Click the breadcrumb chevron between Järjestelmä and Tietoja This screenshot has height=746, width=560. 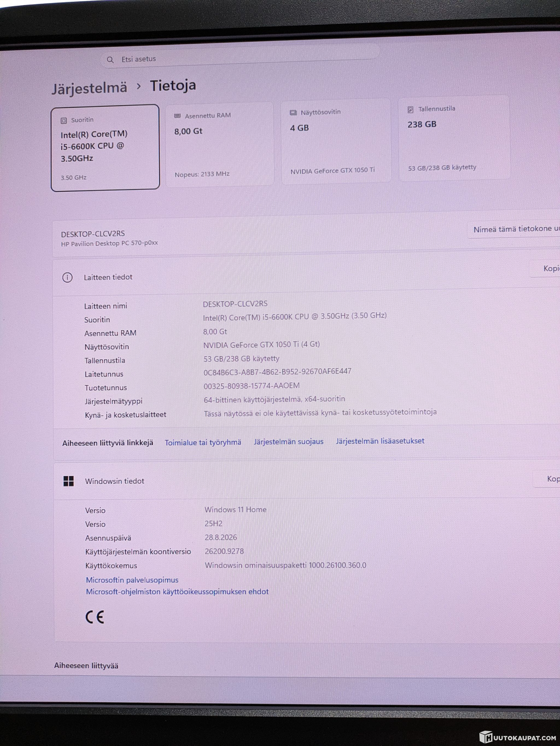[x=139, y=86]
